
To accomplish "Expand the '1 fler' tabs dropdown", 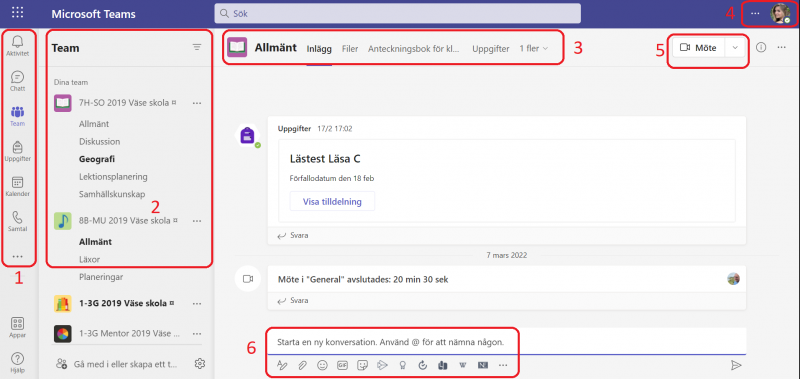I will (x=534, y=49).
